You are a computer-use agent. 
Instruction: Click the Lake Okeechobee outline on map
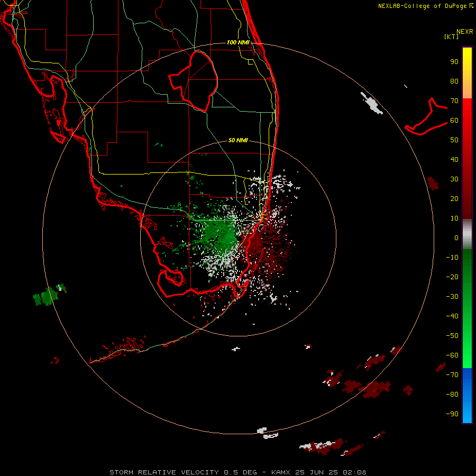click(194, 80)
